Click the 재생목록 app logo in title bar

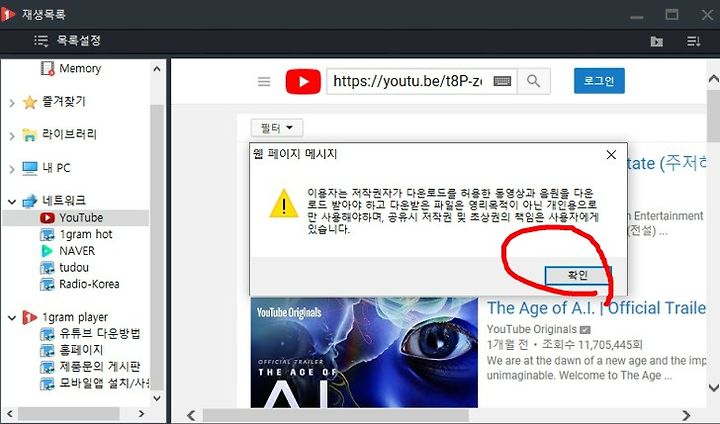click(x=8, y=14)
